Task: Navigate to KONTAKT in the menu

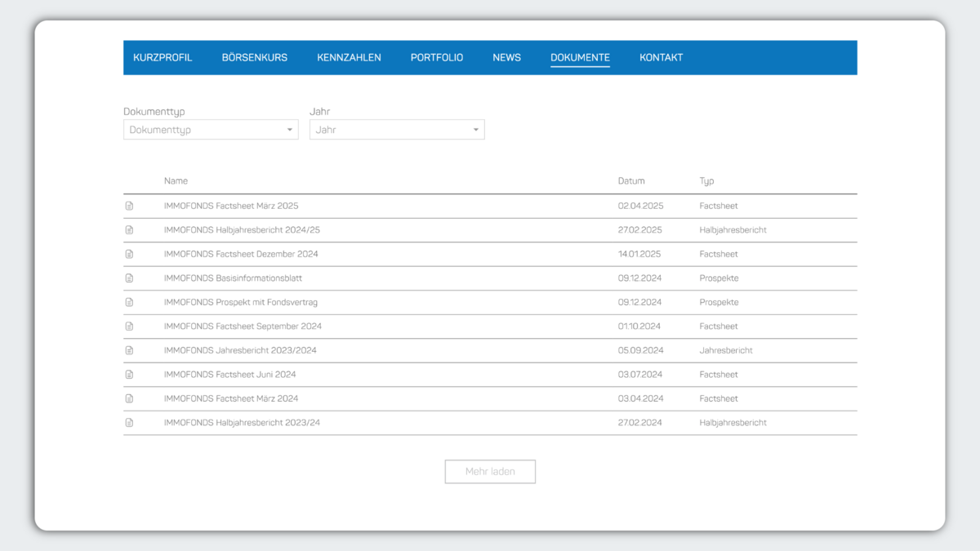Action: point(661,58)
